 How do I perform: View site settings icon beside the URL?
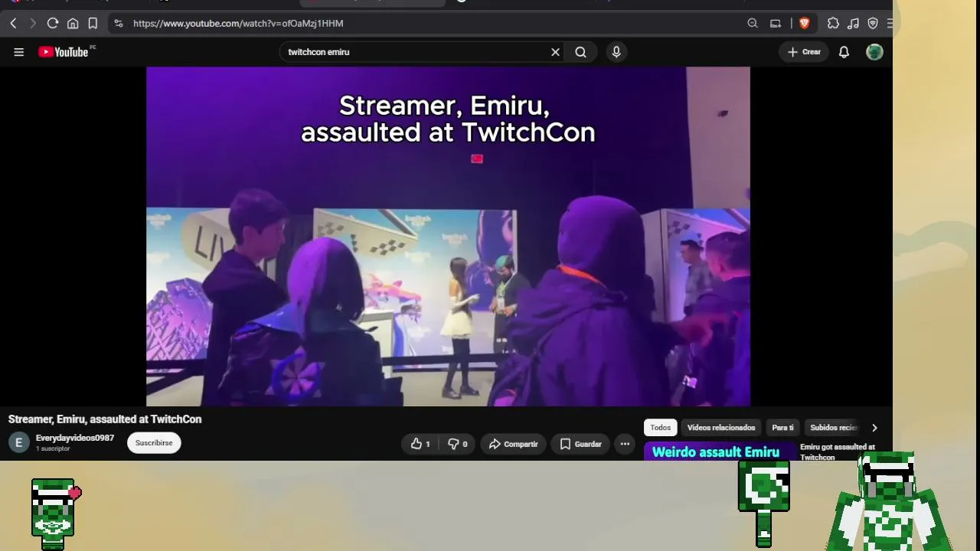point(118,24)
